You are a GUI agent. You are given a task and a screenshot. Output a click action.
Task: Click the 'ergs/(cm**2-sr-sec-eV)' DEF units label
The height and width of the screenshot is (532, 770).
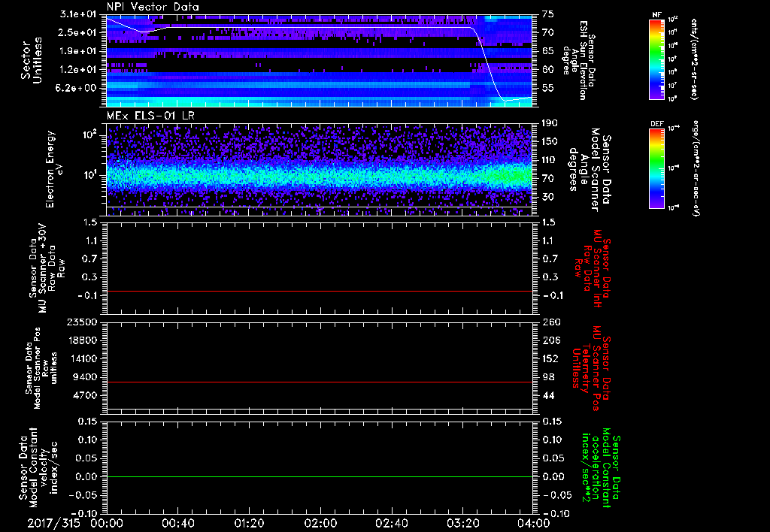696,168
